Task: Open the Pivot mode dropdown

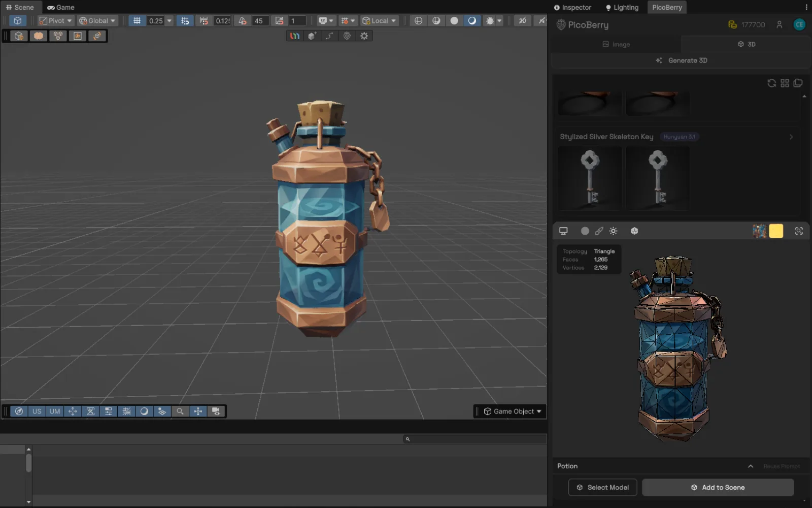Action: tap(56, 21)
